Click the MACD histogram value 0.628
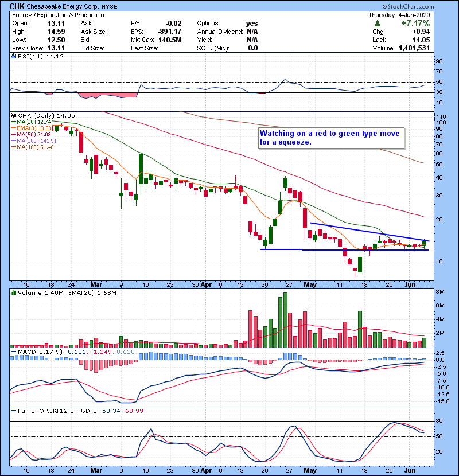The width and height of the screenshot is (459, 476). [x=125, y=352]
